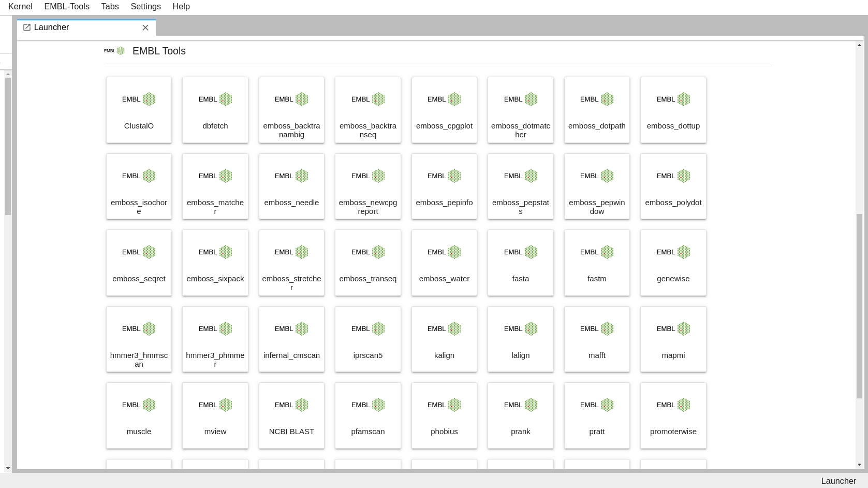Open the Kernel menu
This screenshot has height=488, width=868.
pos(20,6)
